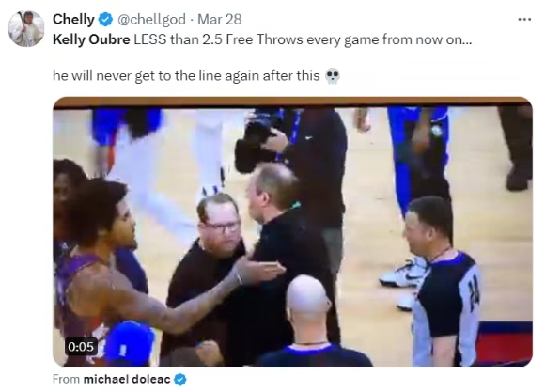Screen dimensions: 545x392
Task: Click the player in the purple jersey
Action: click(104, 272)
